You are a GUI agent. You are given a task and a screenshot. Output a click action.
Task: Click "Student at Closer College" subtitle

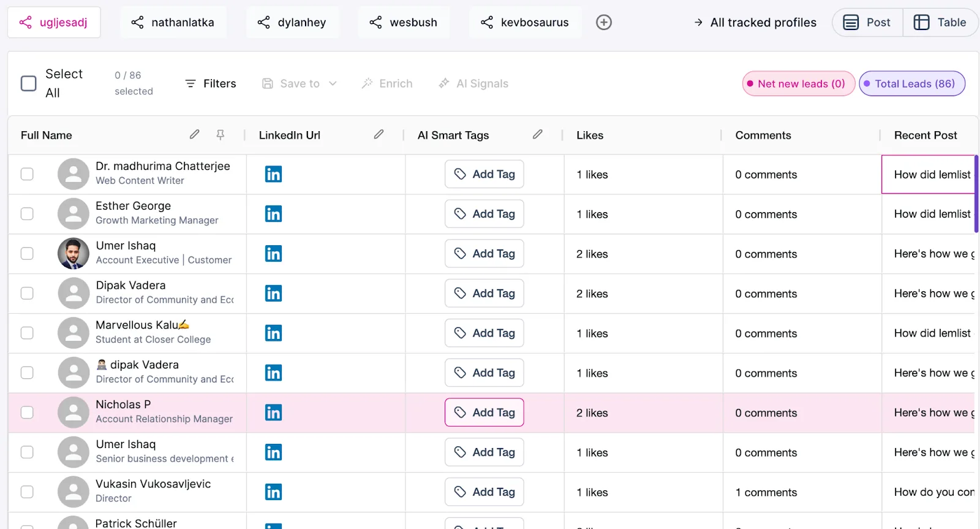[x=153, y=340]
